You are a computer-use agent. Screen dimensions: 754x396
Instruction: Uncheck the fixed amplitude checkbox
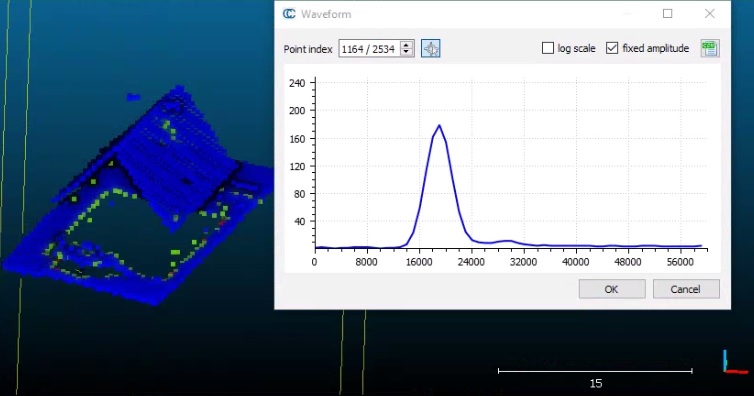[612, 48]
